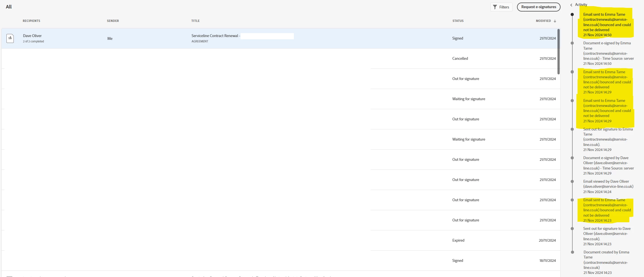Image resolution: width=644 pixels, height=277 pixels.
Task: Click the funnel icon in Filters
Action: [x=495, y=7]
